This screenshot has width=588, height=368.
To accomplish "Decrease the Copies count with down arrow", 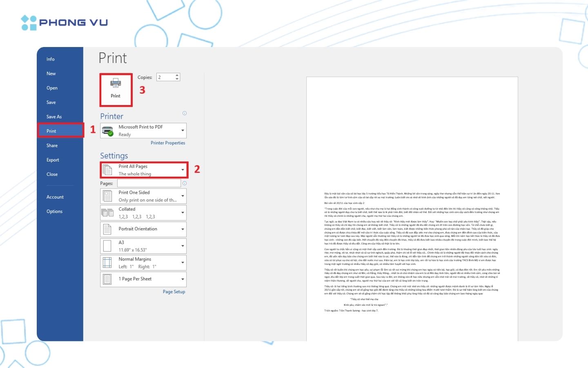I will coord(177,79).
